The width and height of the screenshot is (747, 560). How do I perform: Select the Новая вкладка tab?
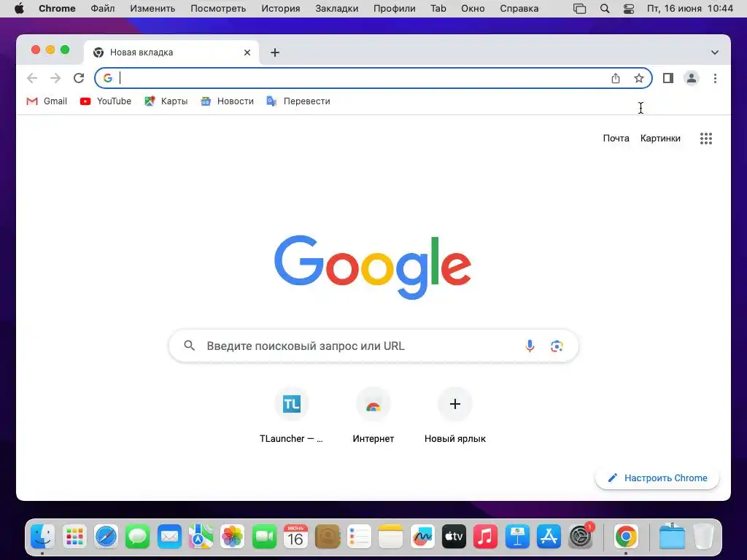click(171, 52)
